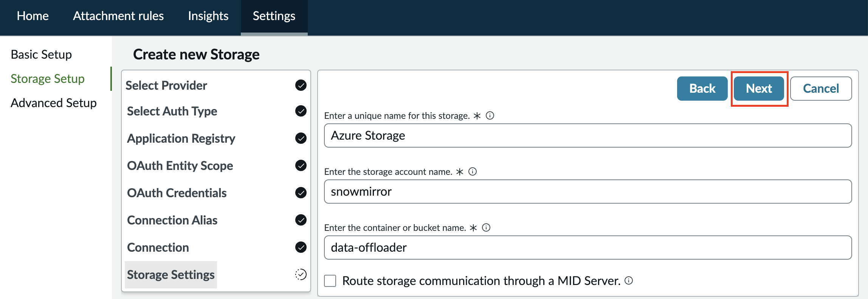
Task: Select the Application Registry step
Action: pyautogui.click(x=181, y=139)
